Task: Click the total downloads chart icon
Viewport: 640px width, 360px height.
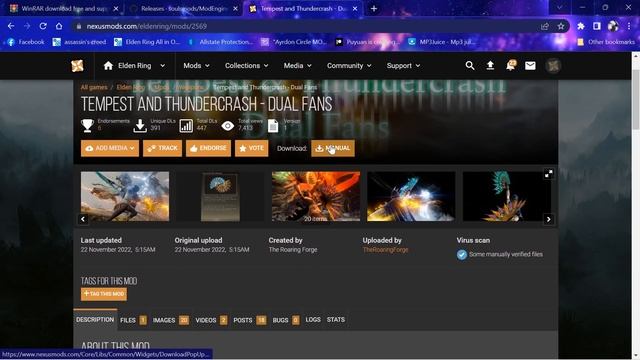Action: (186, 126)
